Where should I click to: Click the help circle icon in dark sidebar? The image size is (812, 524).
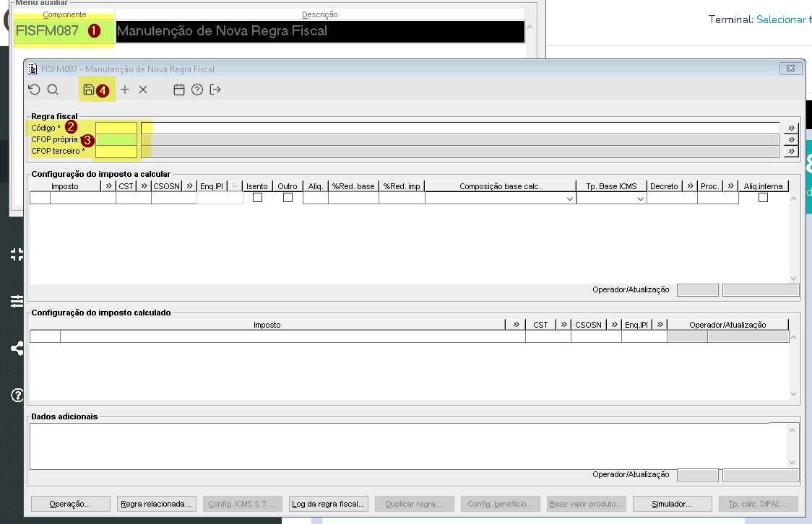[x=17, y=396]
